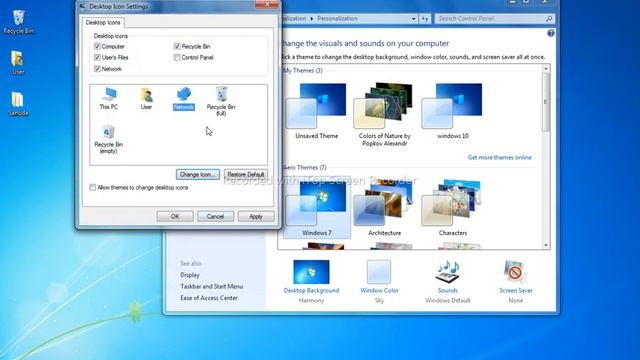Click the Restore Default button
Viewport: 640px width, 360px height.
[246, 174]
